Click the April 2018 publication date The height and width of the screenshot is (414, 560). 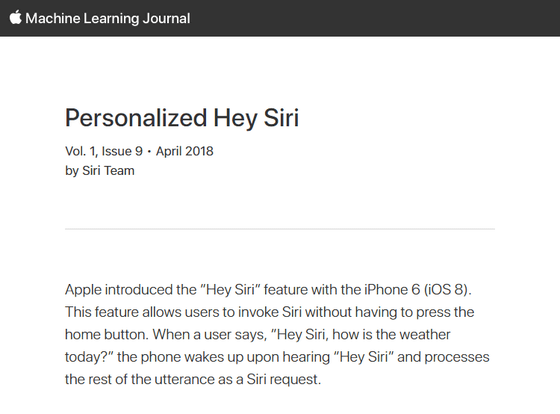tap(185, 151)
